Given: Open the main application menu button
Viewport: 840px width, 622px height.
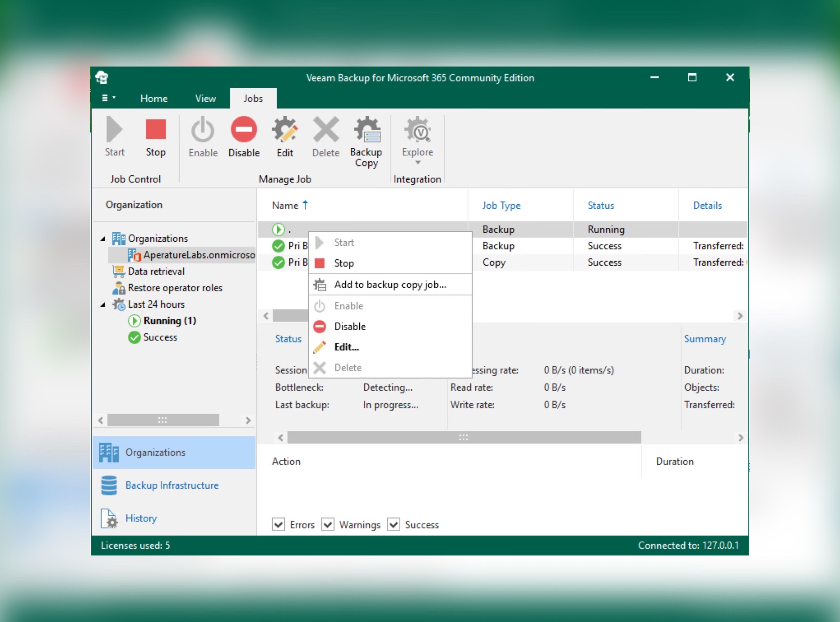Looking at the screenshot, I should 108,98.
